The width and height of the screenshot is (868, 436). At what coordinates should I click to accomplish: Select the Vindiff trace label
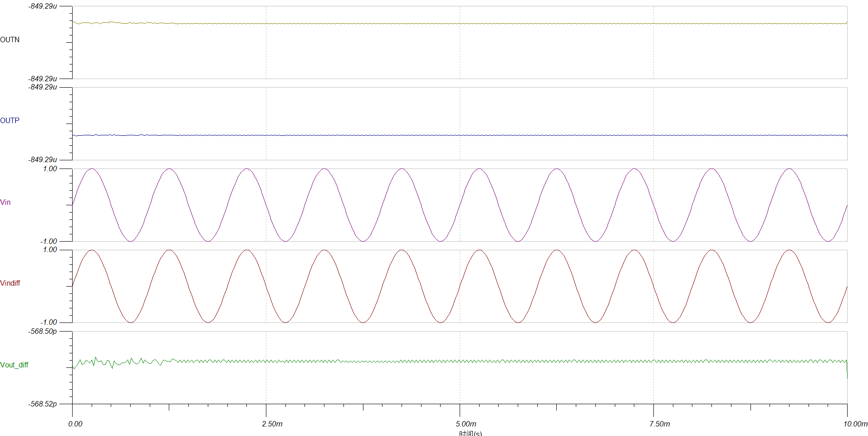coord(10,283)
